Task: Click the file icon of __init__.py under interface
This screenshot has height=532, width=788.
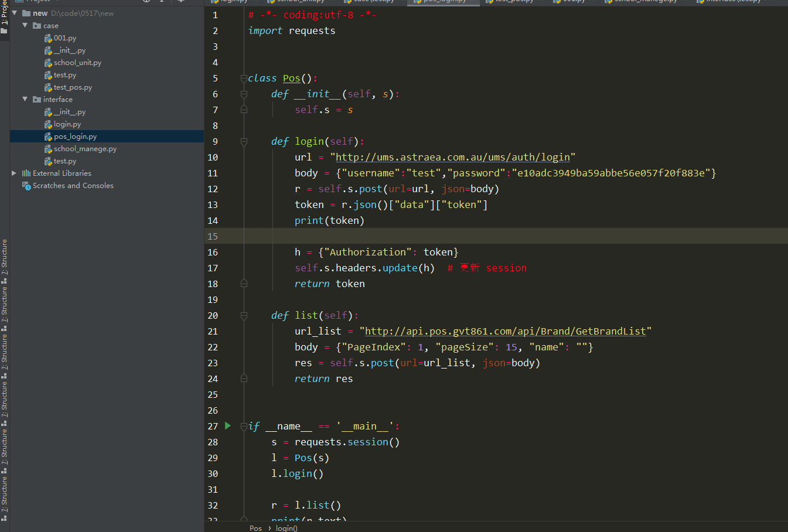Action: tap(49, 112)
